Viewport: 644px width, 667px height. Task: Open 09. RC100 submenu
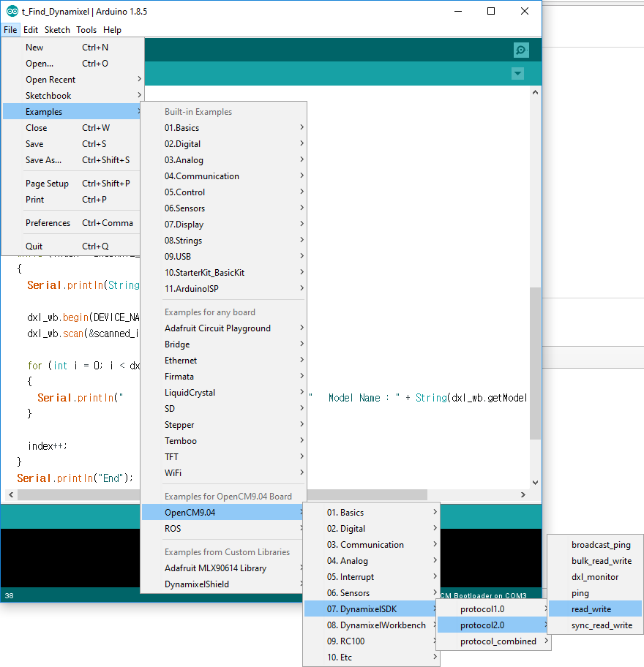371,641
